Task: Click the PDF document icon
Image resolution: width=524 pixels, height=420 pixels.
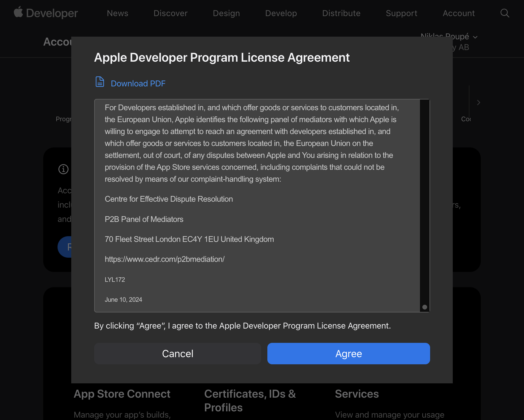Action: point(100,82)
